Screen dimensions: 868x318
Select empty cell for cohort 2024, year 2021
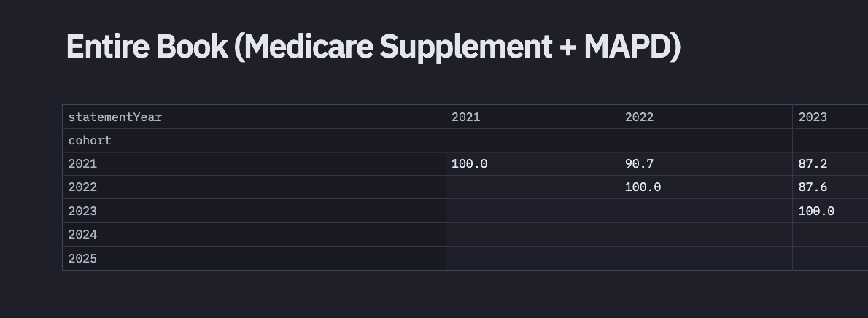[x=532, y=234]
